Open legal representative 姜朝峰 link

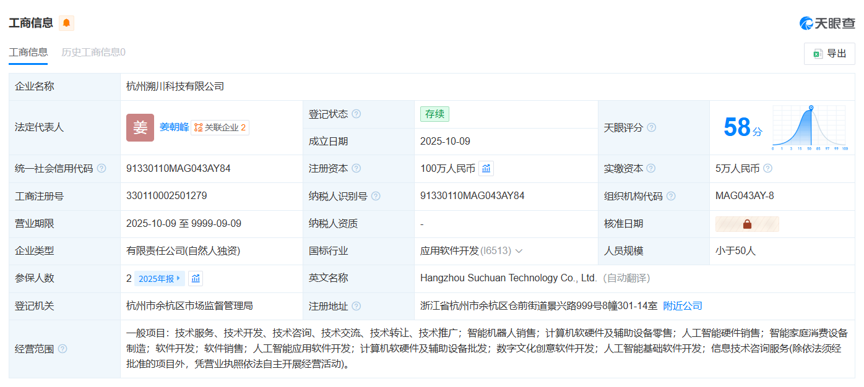(174, 127)
